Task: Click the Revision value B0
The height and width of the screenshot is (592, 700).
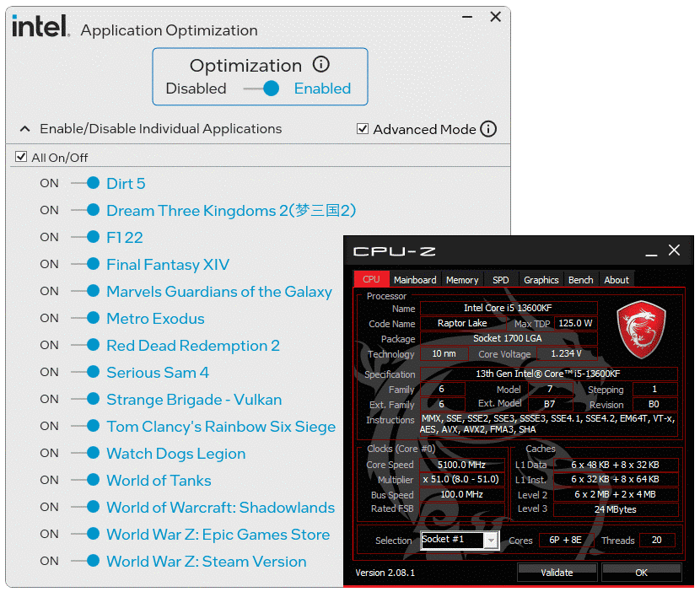Action: [654, 404]
